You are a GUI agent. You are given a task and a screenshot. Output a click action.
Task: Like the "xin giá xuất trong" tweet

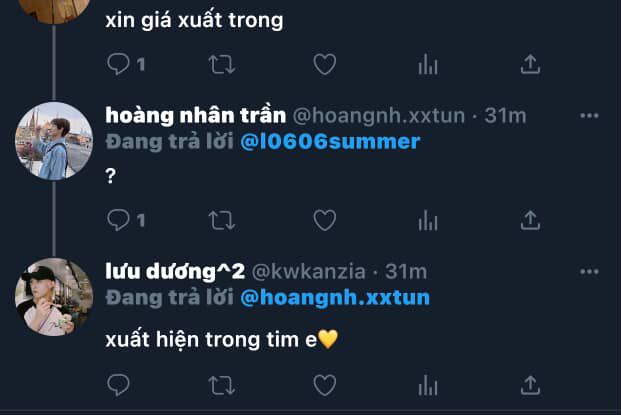pyautogui.click(x=325, y=64)
